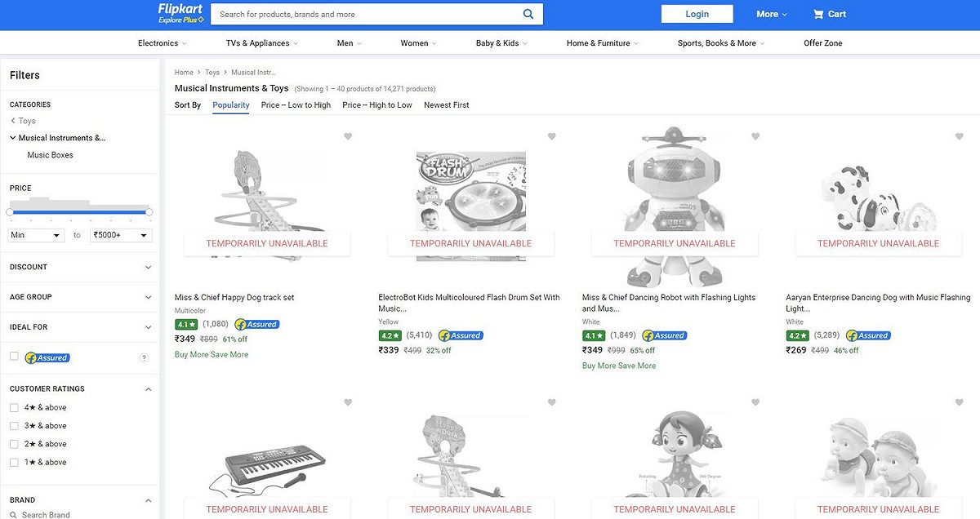The width and height of the screenshot is (980, 519).
Task: Heart the Aaryan Enterprise Dancing Dog
Action: click(960, 136)
